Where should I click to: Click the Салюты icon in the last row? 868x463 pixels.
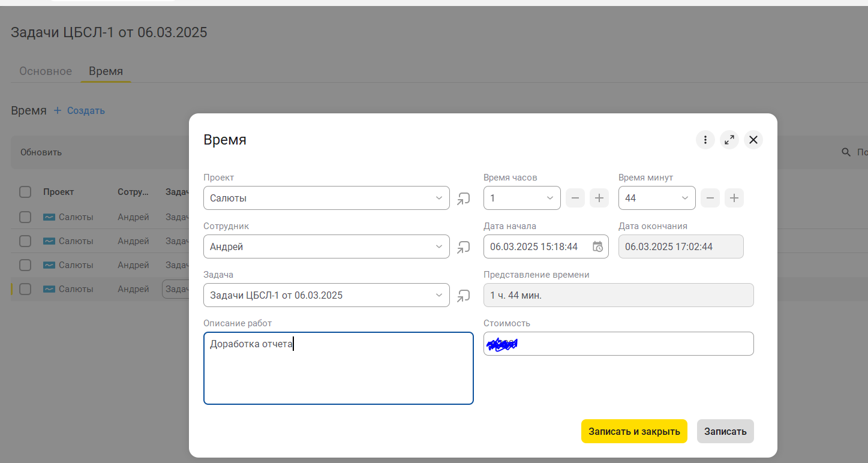point(49,289)
